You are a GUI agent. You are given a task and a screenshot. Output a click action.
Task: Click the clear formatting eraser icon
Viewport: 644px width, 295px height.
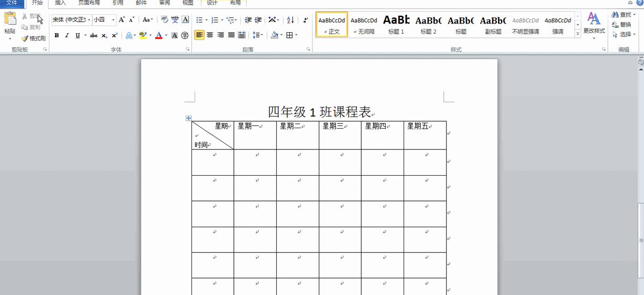(164, 20)
